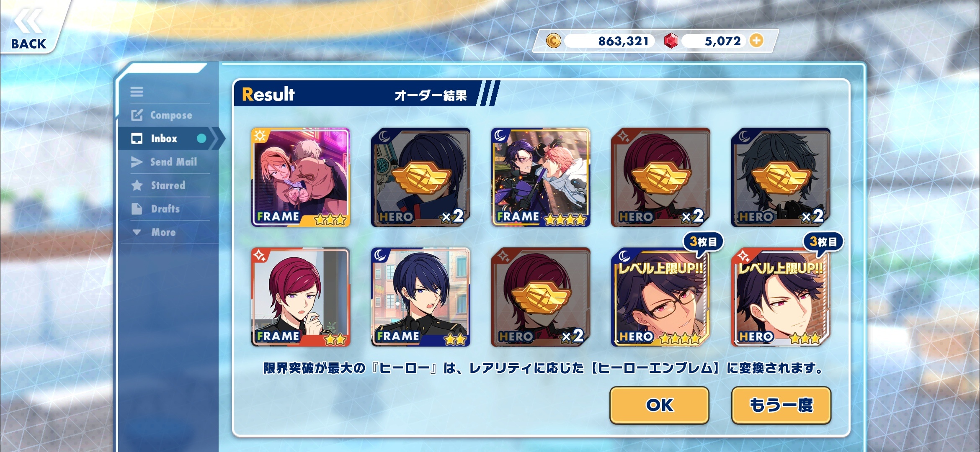Add gems with the plus icon

tap(756, 41)
